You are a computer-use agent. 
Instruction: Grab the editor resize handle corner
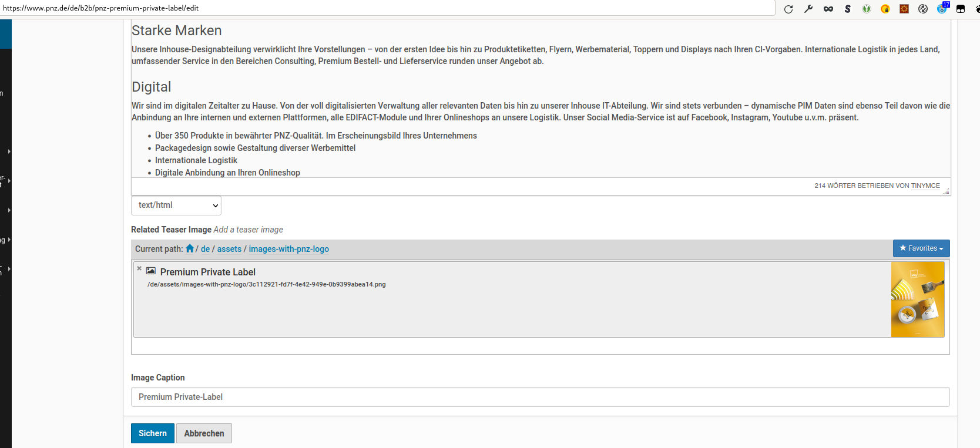[x=946, y=191]
